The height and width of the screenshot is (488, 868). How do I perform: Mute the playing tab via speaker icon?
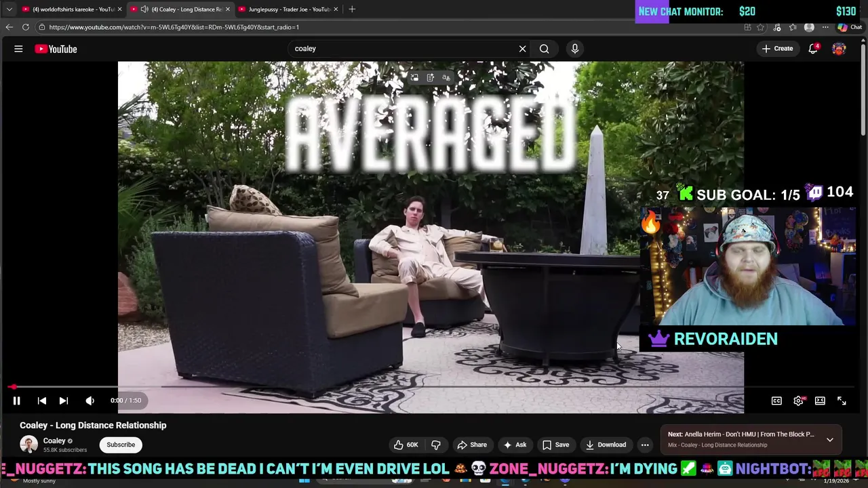coord(144,9)
